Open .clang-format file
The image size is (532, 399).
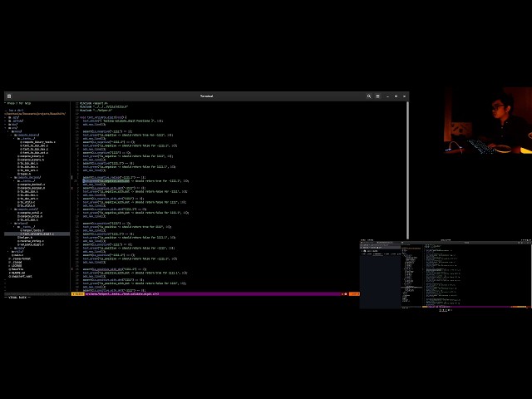[x=20, y=259]
